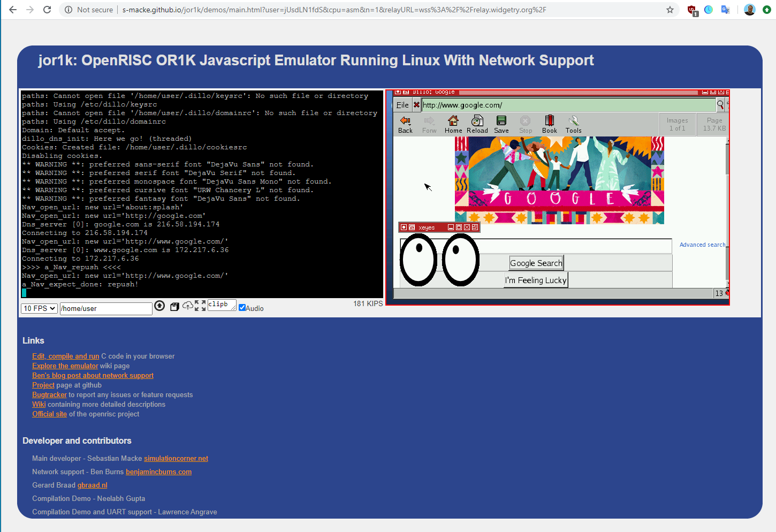Open the 10 FPS dropdown
Viewport: 776px width, 532px height.
39,308
